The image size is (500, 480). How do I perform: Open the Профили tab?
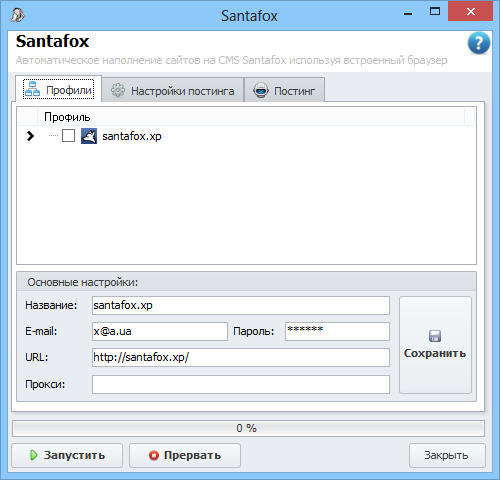click(59, 89)
